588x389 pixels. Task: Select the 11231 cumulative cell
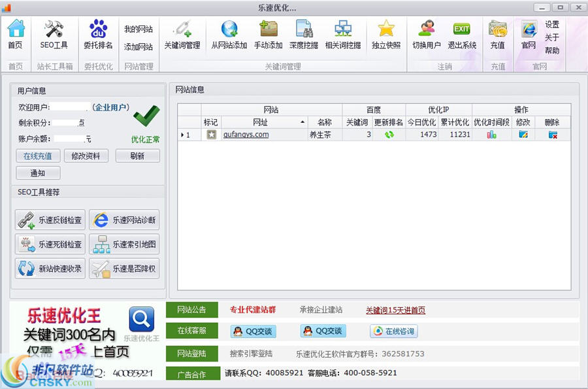point(455,135)
